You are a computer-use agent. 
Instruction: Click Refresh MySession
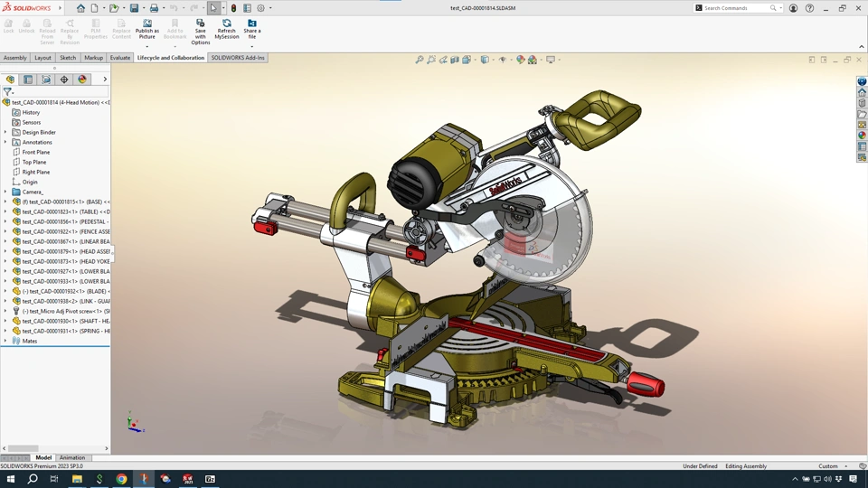(x=226, y=29)
